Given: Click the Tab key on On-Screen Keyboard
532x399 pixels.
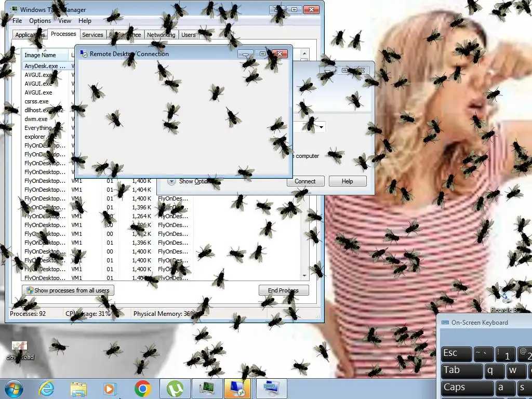Looking at the screenshot, I should click(x=462, y=371).
